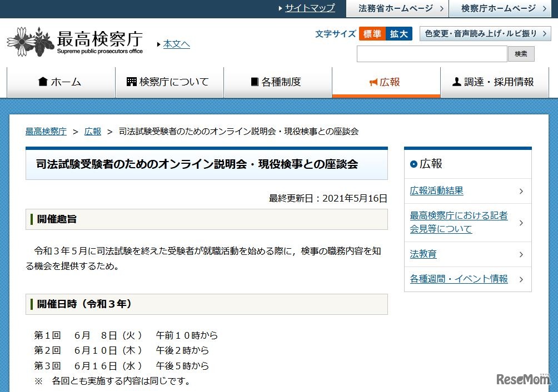The image size is (558, 392).
Task: Click the blue dot icon beside 広報 heading
Action: pyautogui.click(x=413, y=164)
